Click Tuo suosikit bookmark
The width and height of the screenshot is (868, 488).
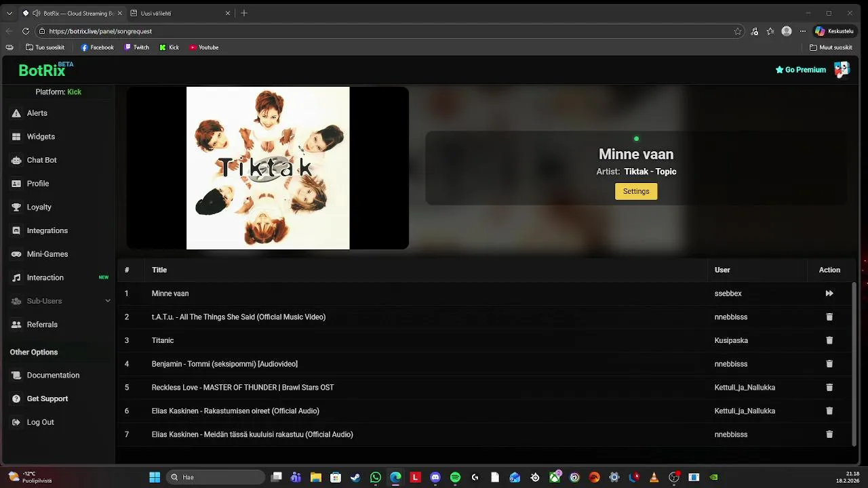45,47
